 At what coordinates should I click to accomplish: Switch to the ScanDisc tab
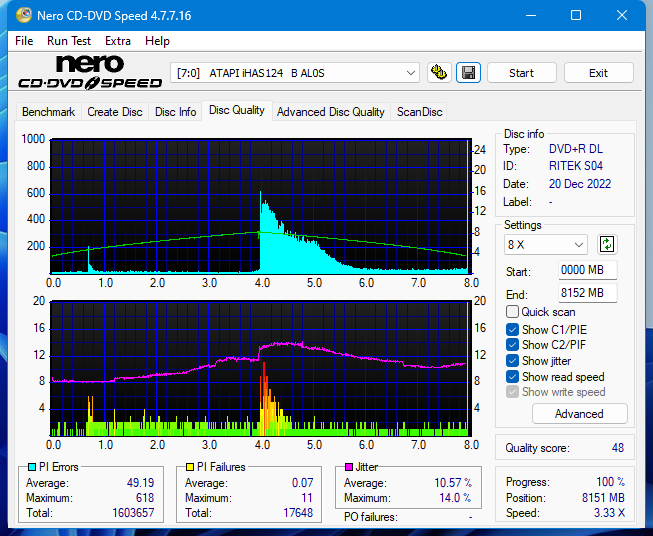[x=419, y=112]
